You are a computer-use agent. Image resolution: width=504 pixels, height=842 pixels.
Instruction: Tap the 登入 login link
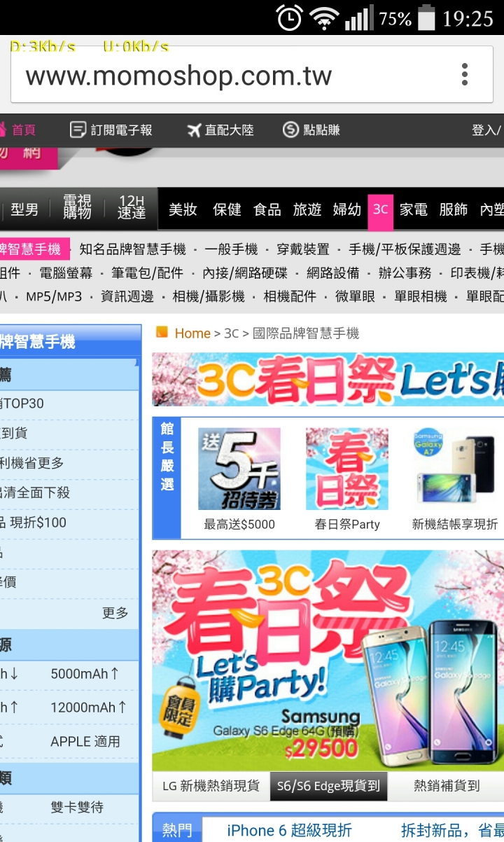[486, 130]
